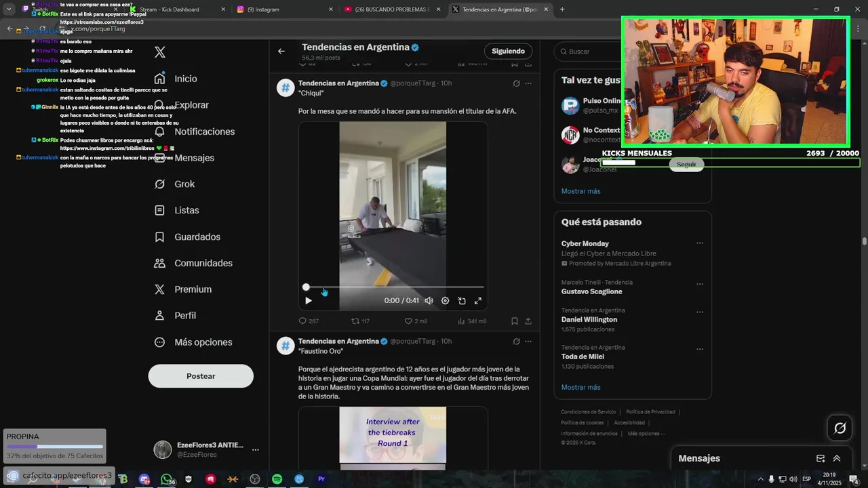The width and height of the screenshot is (868, 488).
Task: Open Condiciones de Servicio footer link
Action: (x=588, y=412)
